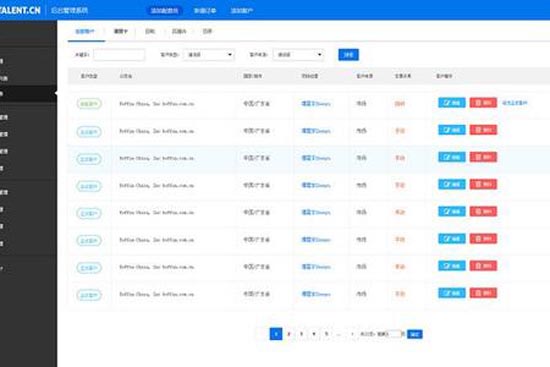Click the red delete button in the first table row
550x367 pixels.
(483, 103)
